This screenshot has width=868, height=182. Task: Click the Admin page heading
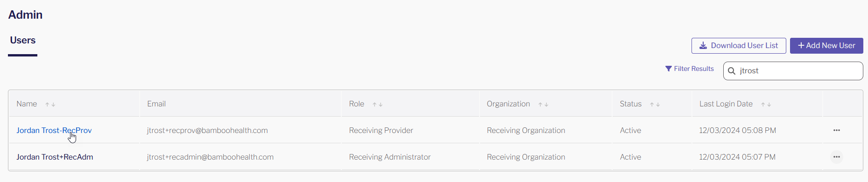coord(25,15)
